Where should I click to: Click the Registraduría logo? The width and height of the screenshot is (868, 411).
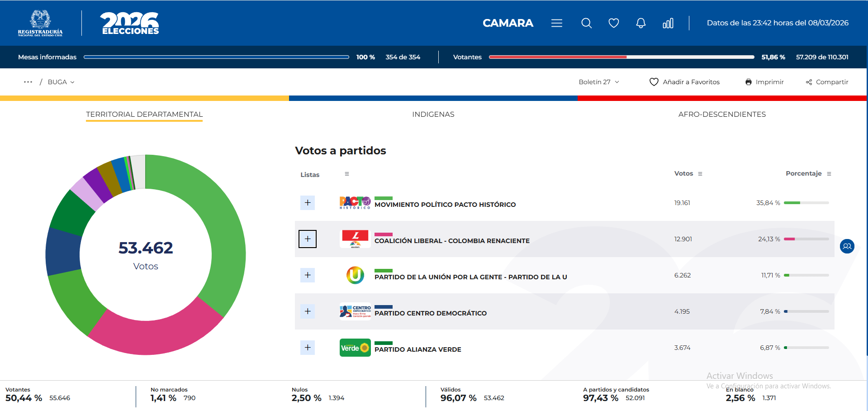(x=40, y=23)
